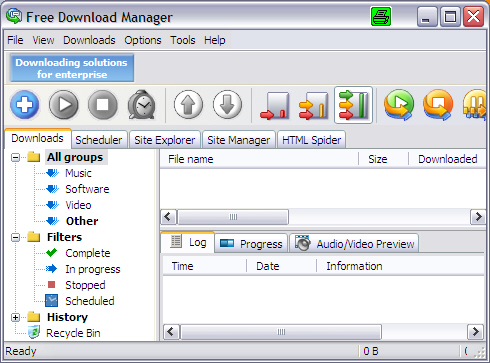Start download with the play toolbar button

click(64, 105)
